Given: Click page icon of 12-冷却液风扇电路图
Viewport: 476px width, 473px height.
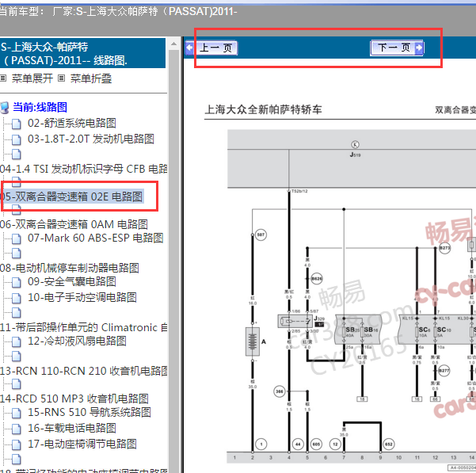Looking at the screenshot, I should pos(17,341).
